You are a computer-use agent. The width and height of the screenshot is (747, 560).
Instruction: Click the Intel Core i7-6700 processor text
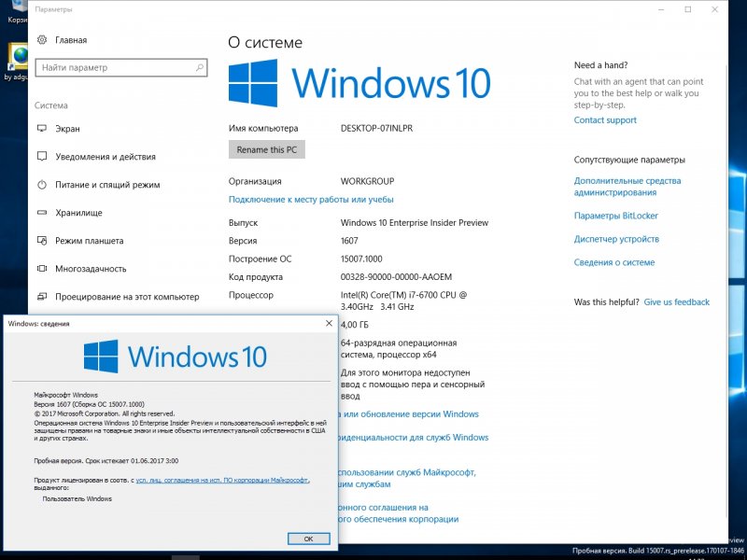tap(403, 301)
